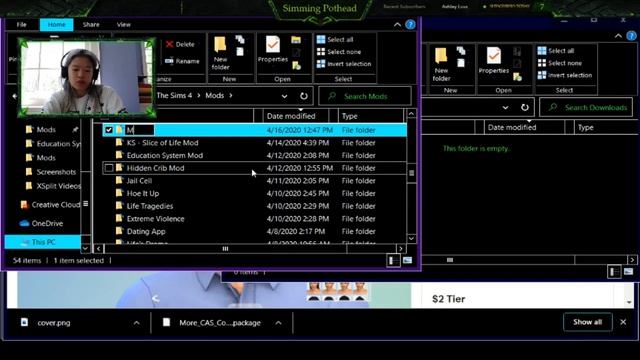The image size is (640, 360).
Task: Click horizontal scrollbar right arrow in Mods
Action: click(x=401, y=249)
